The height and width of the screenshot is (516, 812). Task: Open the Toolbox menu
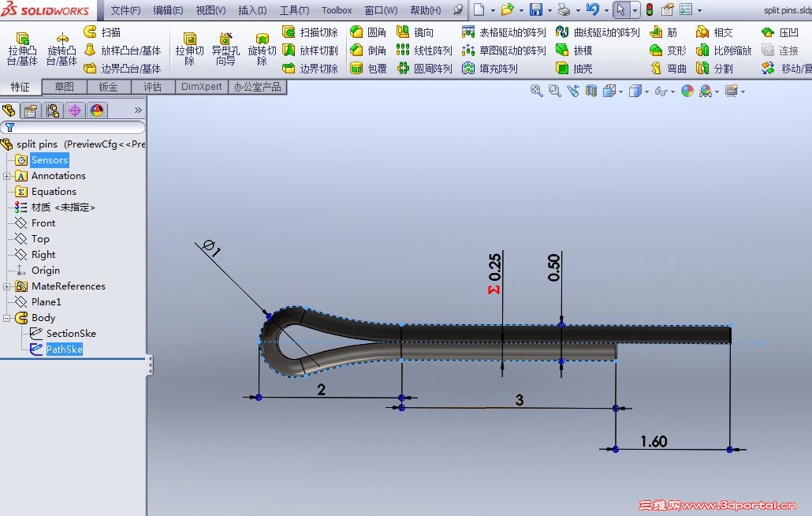pyautogui.click(x=337, y=9)
